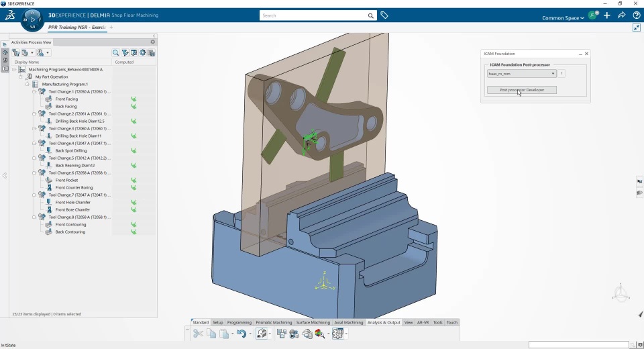
Task: Select the PPR Training NSR tab
Action: 76,27
